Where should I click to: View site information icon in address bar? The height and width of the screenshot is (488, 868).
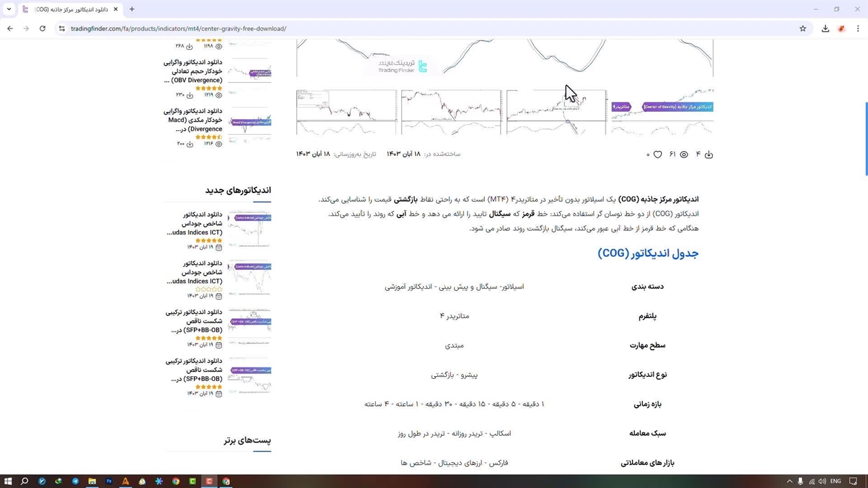pos(61,28)
